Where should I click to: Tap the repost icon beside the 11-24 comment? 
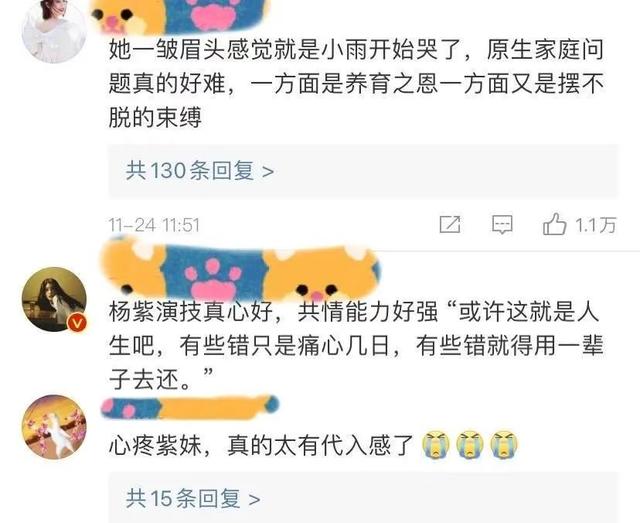pos(450,225)
